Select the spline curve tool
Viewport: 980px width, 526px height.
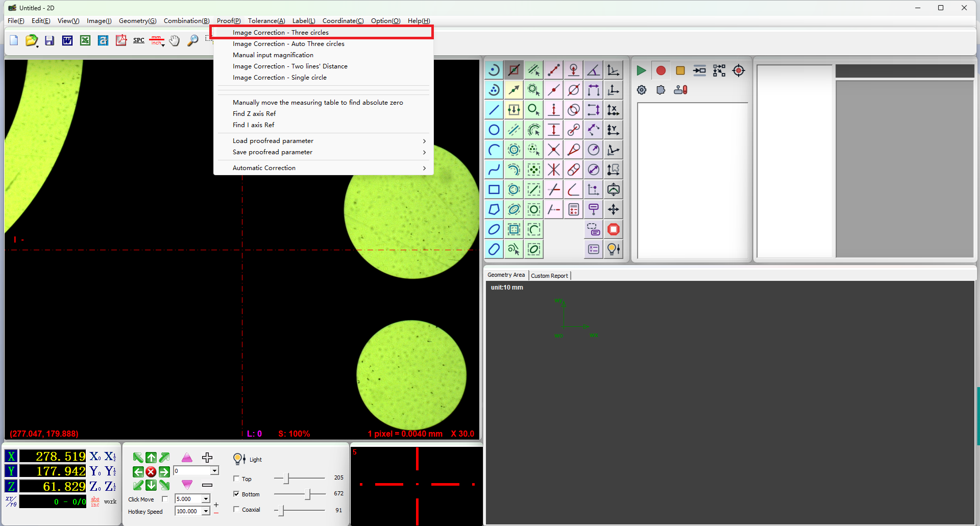pyautogui.click(x=494, y=170)
